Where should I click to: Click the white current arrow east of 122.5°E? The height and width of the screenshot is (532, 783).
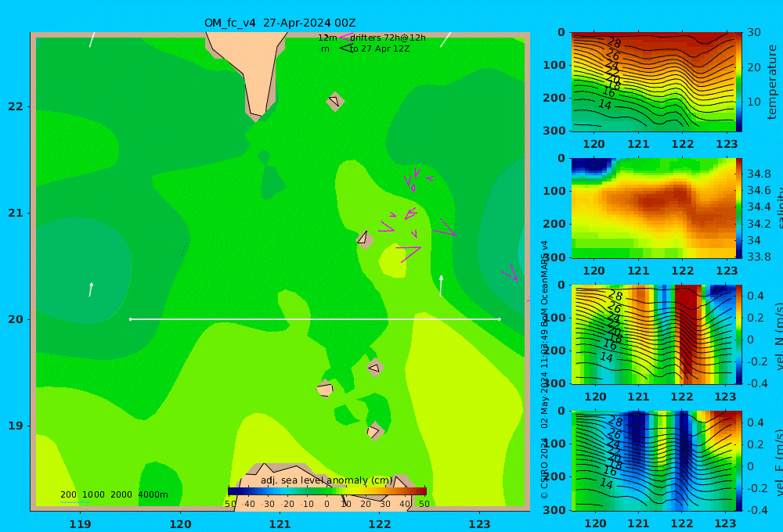pos(441,286)
